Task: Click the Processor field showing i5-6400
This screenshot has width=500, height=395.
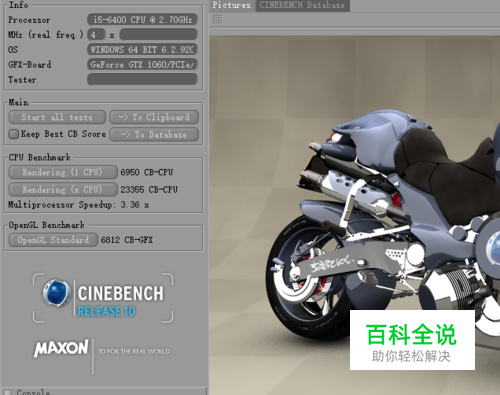Action: tap(142, 20)
